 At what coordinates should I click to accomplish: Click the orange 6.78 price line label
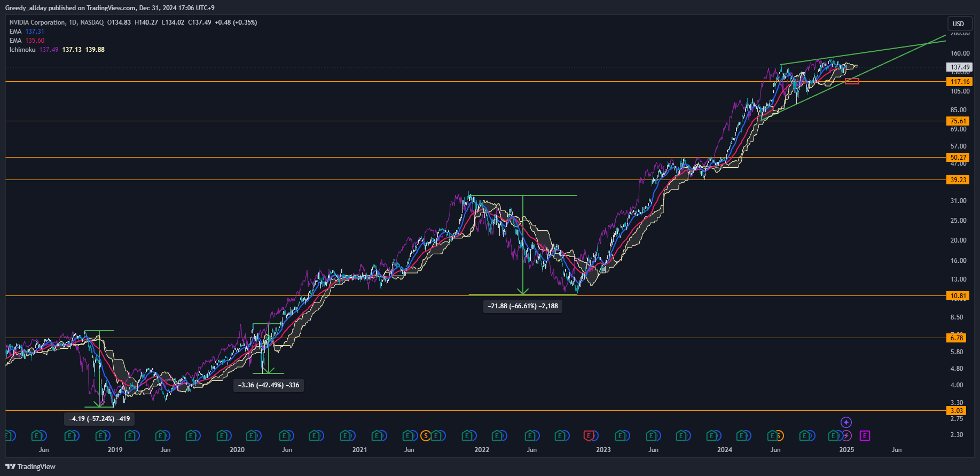[957, 338]
